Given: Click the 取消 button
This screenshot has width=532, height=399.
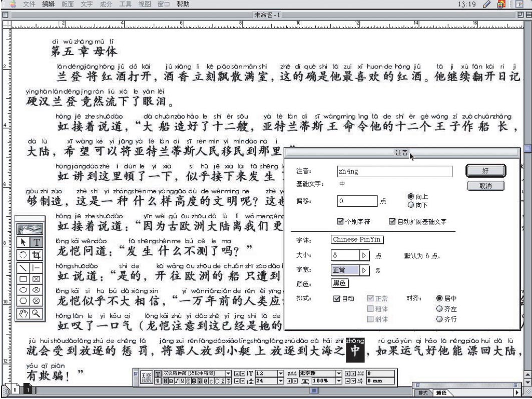Looking at the screenshot, I should pyautogui.click(x=484, y=186).
